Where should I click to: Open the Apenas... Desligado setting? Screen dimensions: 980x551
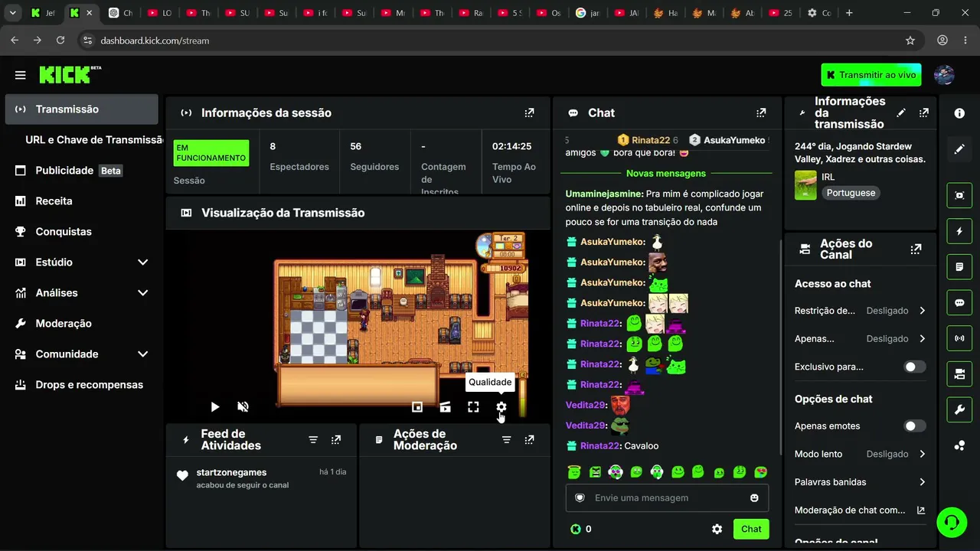click(861, 338)
